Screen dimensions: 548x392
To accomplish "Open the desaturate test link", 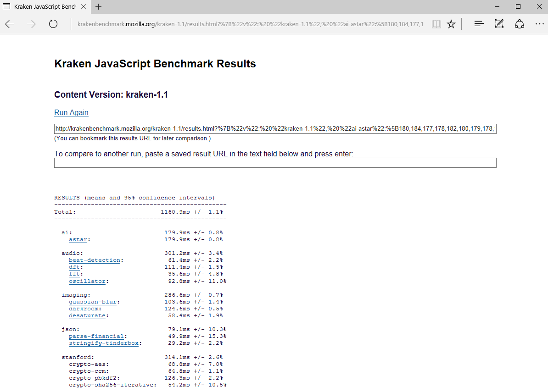I will tap(87, 315).
